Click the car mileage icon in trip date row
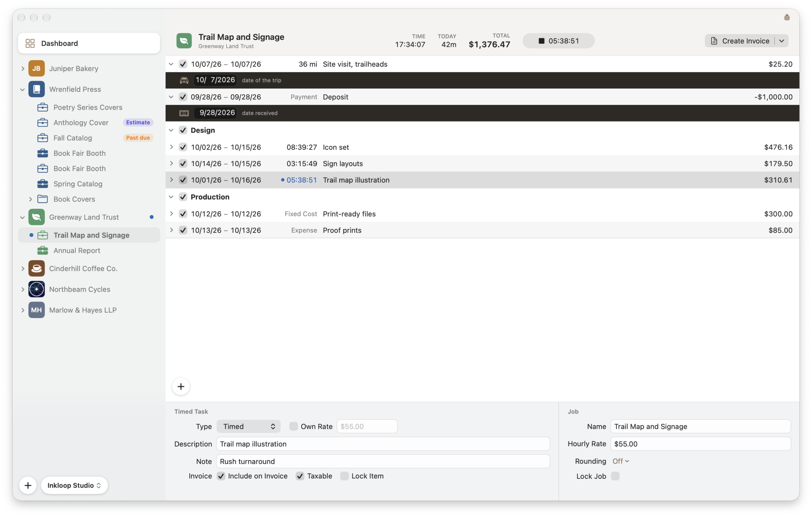812x517 pixels. [x=184, y=80]
